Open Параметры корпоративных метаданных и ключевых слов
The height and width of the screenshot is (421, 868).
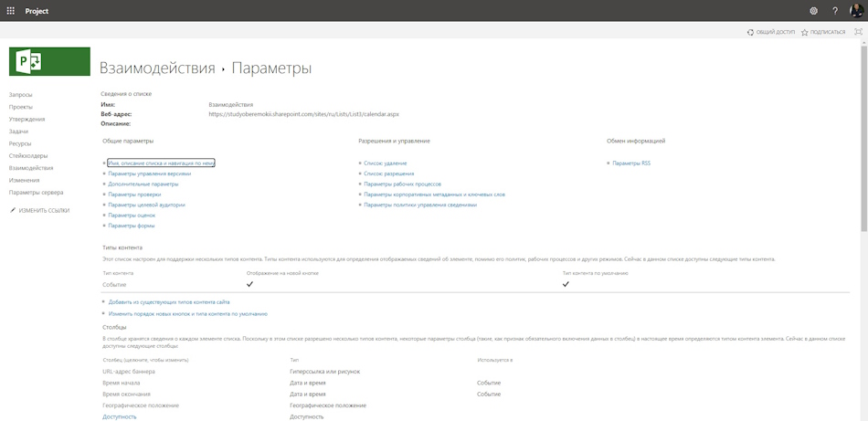tap(434, 195)
